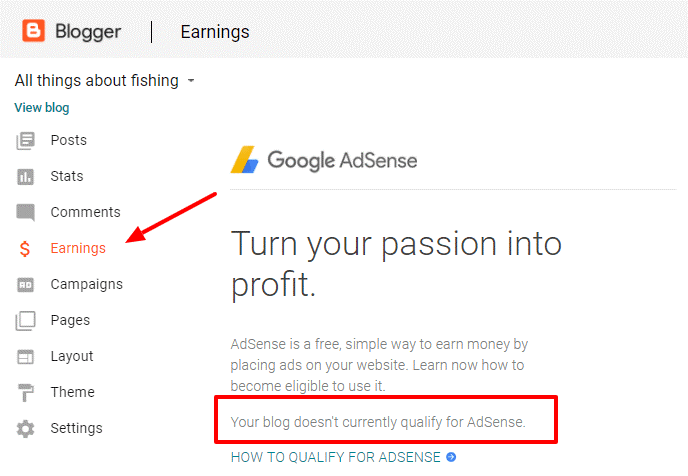Open the All things about fishing dropdown
The width and height of the screenshot is (688, 476).
tap(104, 81)
